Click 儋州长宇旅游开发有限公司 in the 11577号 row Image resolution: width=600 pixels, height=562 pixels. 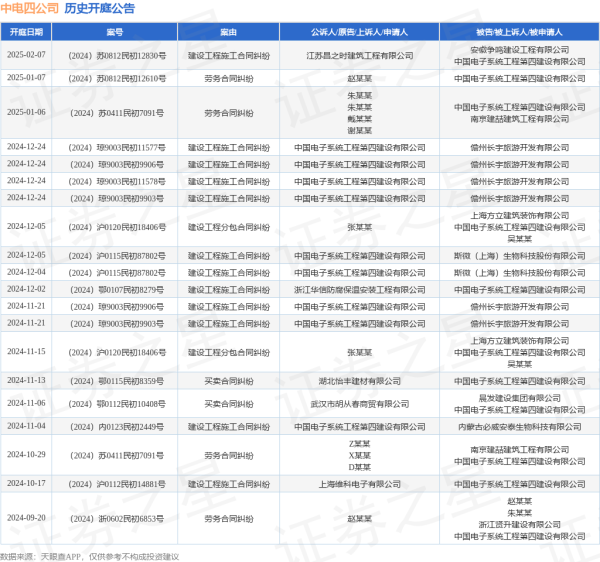click(x=520, y=148)
